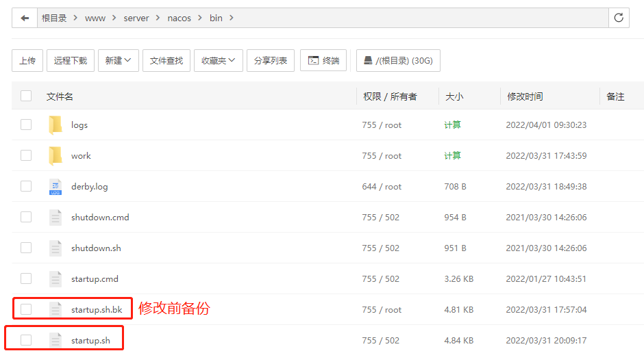
Task: Click the startup.sh file icon
Action: coord(55,340)
